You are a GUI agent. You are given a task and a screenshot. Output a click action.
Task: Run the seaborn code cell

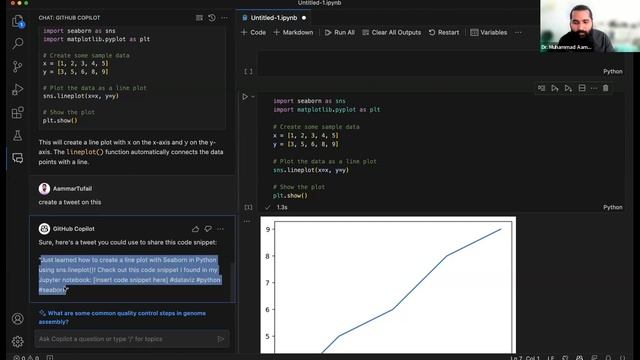[x=245, y=97]
